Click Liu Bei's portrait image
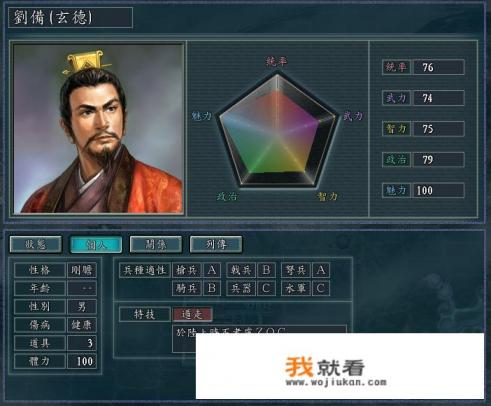 [99, 129]
